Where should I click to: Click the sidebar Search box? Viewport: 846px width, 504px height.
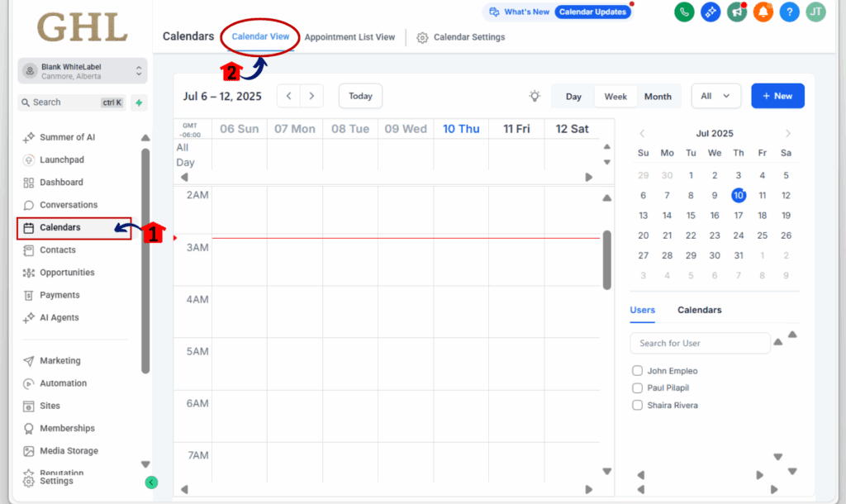72,102
